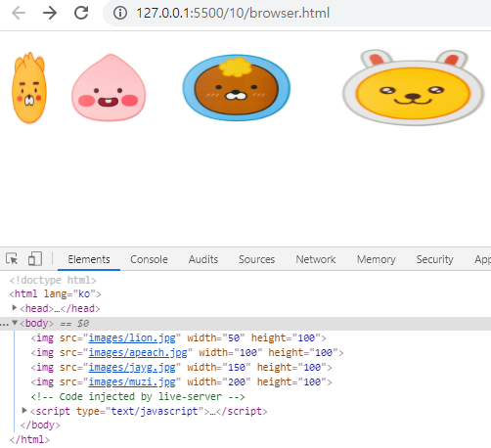Expand the script element node
This screenshot has height=448, width=491.
[24, 411]
